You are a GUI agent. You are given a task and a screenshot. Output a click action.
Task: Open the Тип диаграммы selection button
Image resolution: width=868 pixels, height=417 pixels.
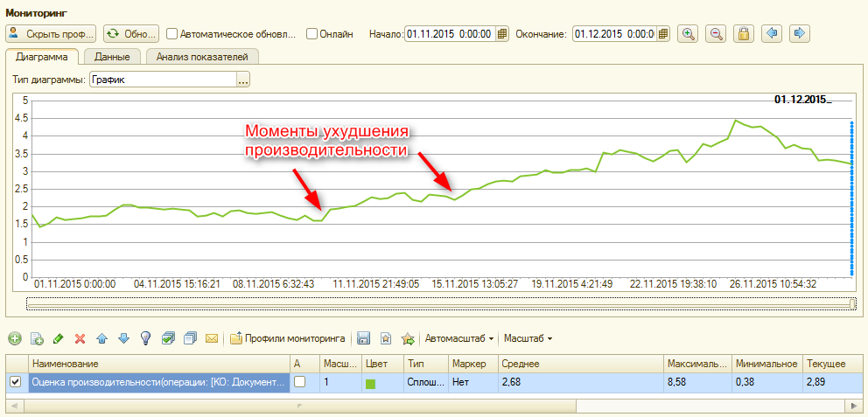point(243,80)
